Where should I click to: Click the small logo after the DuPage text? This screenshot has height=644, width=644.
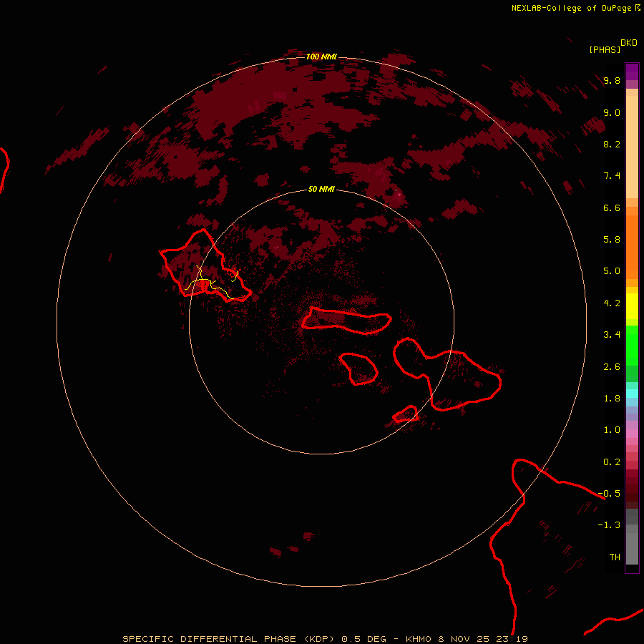pyautogui.click(x=638, y=8)
